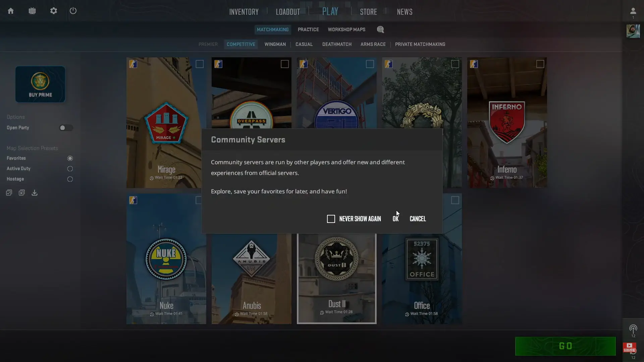Open the Settings gear icon
This screenshot has height=362, width=644.
click(x=54, y=11)
